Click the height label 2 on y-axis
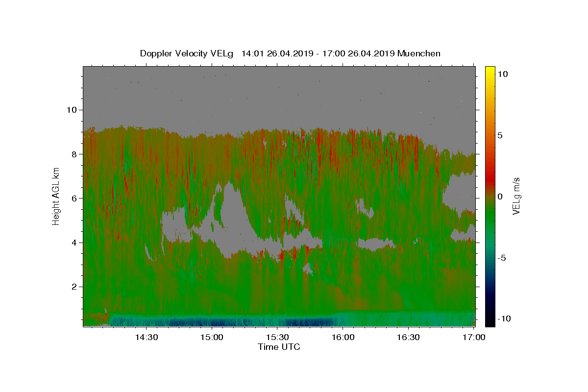Viewport: 588px width, 392px height. 73,287
